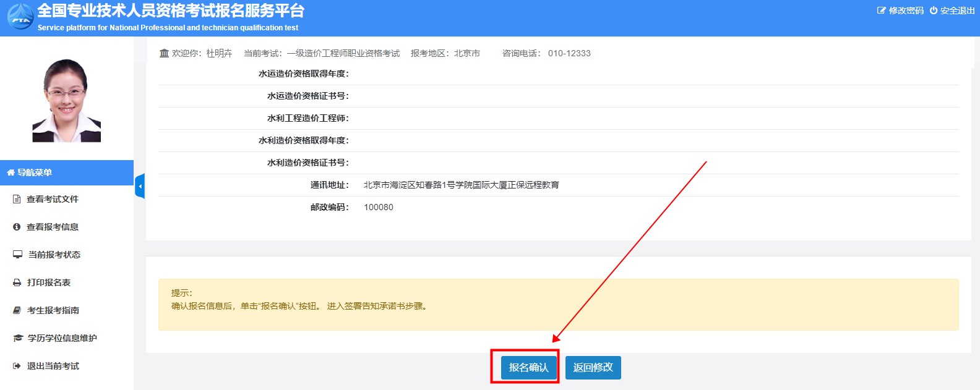This screenshot has width=980, height=390.
Task: Click the document icon for 查看考试文件
Action: (x=17, y=199)
